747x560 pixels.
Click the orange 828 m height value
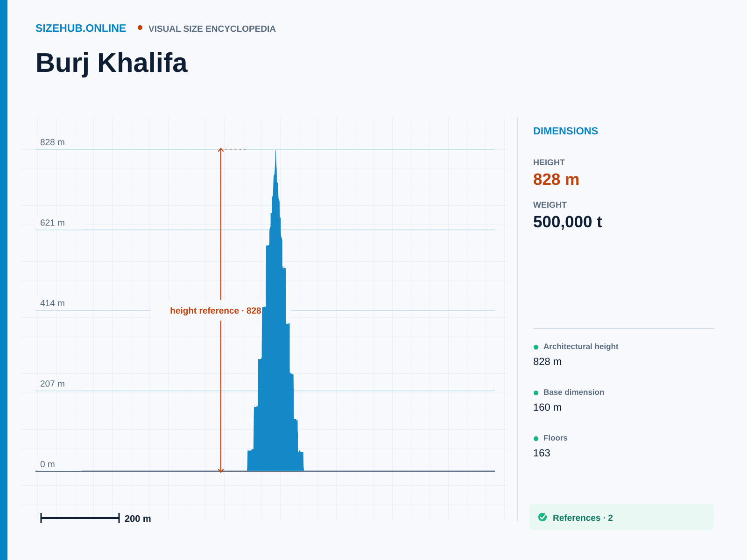pyautogui.click(x=556, y=180)
